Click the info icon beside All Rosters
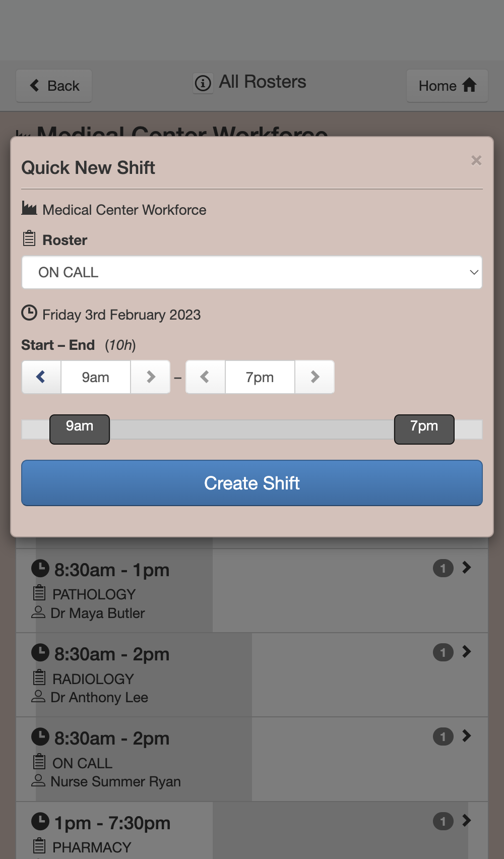Screen dimensions: 504x859 (x=203, y=83)
